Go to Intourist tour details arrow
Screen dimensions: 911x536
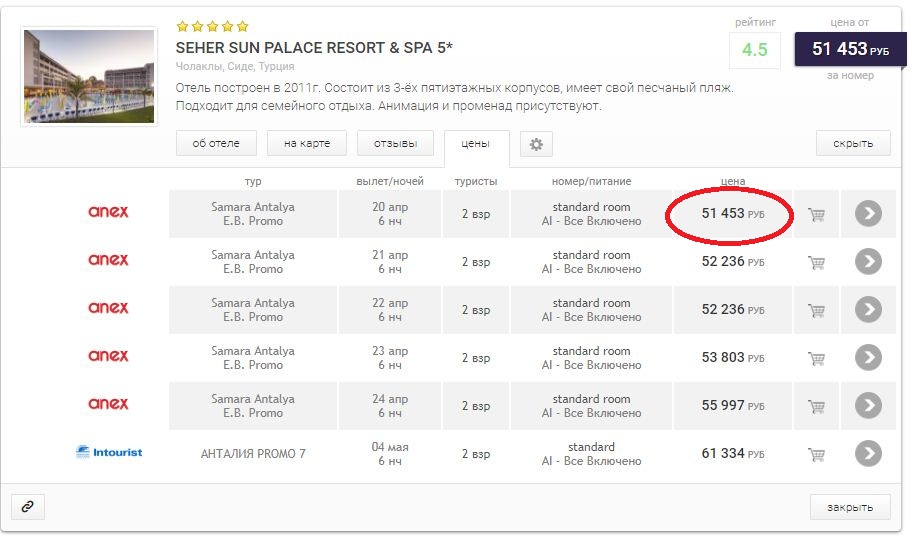coord(868,454)
